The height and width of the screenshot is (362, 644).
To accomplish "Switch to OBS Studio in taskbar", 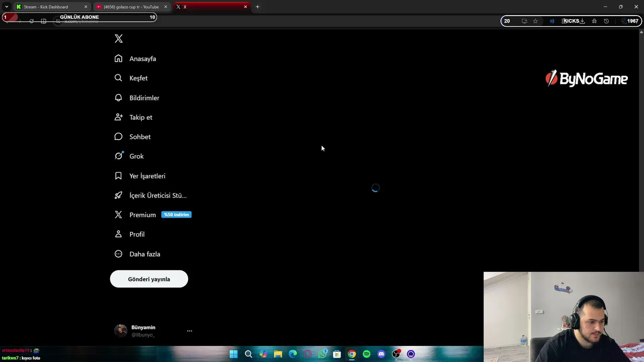I will 396,354.
